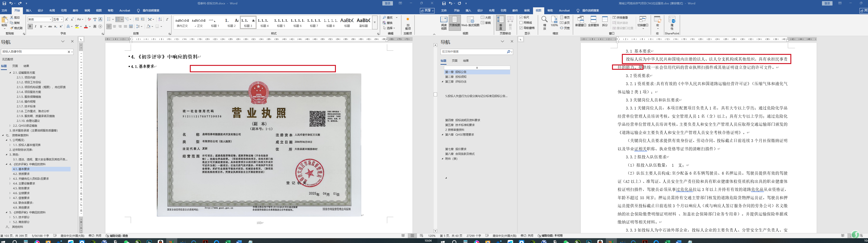
Task: Switch to 页面 tab in left navigation pane
Action: (x=15, y=66)
